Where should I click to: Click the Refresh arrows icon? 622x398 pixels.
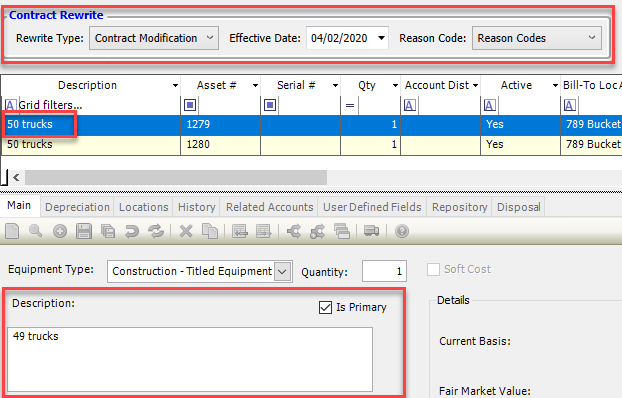[156, 231]
